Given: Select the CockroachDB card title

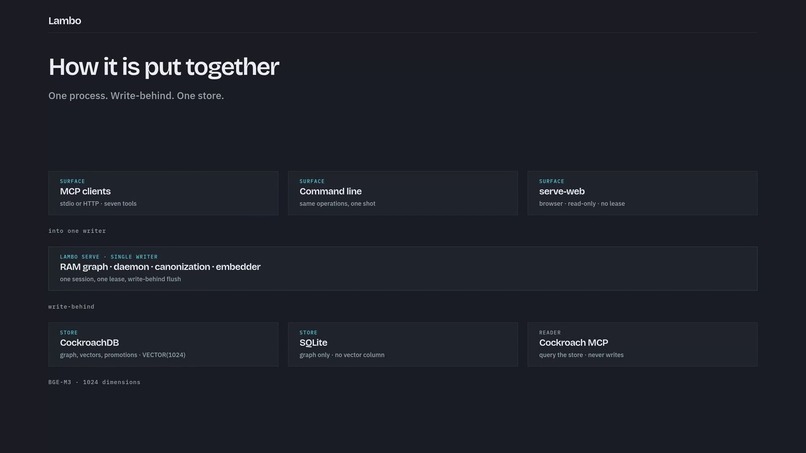Looking at the screenshot, I should click(x=89, y=342).
